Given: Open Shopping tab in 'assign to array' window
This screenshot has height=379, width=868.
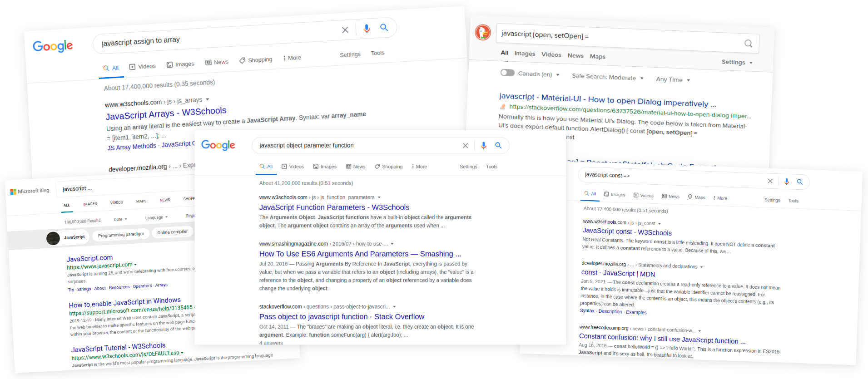Looking at the screenshot, I should tap(256, 60).
